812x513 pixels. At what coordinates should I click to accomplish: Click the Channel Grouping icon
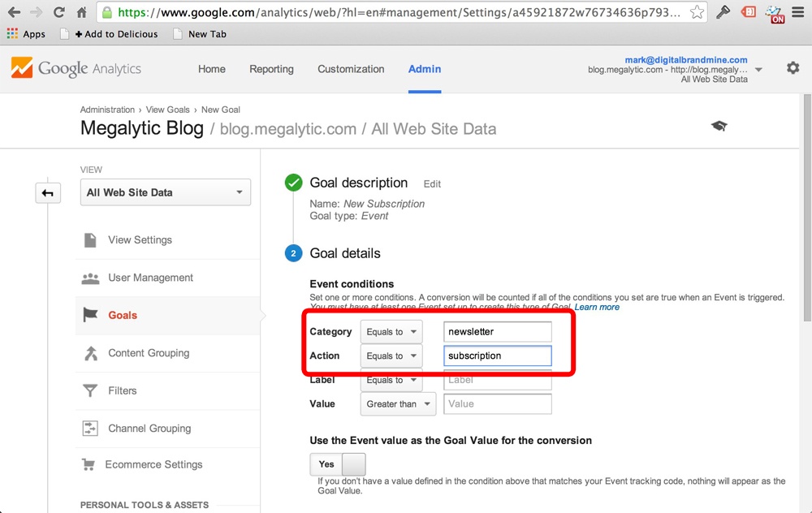point(90,429)
